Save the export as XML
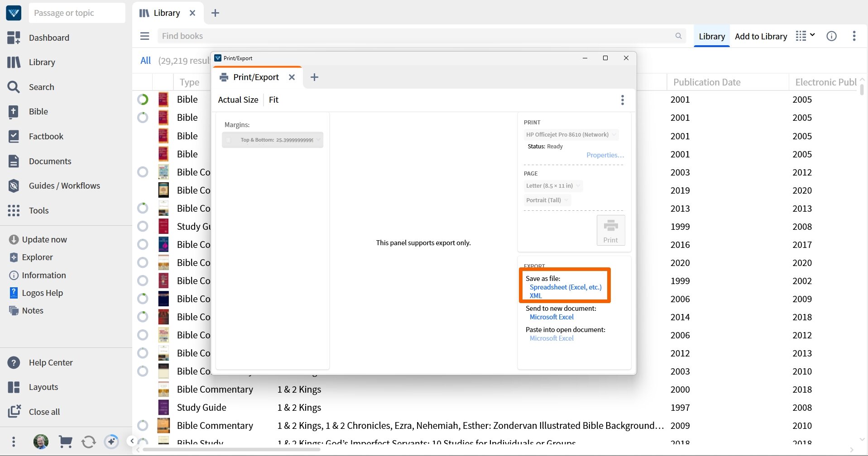This screenshot has width=868, height=456. [x=536, y=296]
